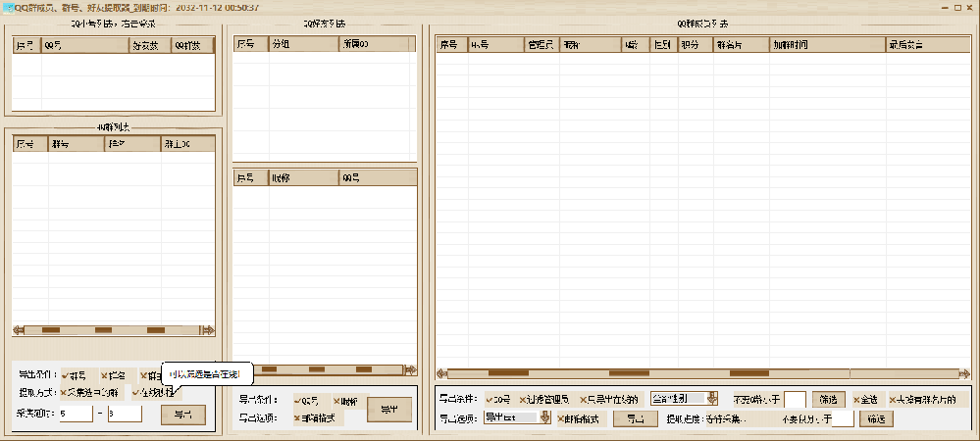Click 最后发言 column header in member list

[x=928, y=45]
